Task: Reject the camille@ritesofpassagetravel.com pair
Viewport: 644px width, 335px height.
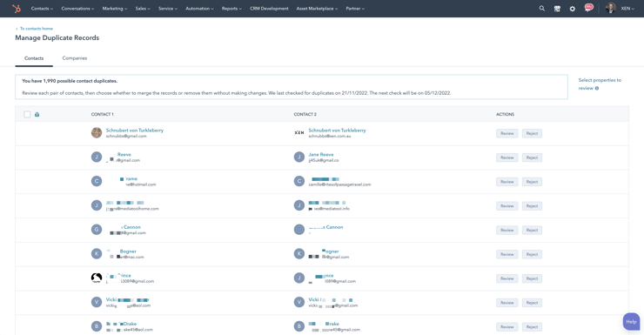Action: click(532, 182)
